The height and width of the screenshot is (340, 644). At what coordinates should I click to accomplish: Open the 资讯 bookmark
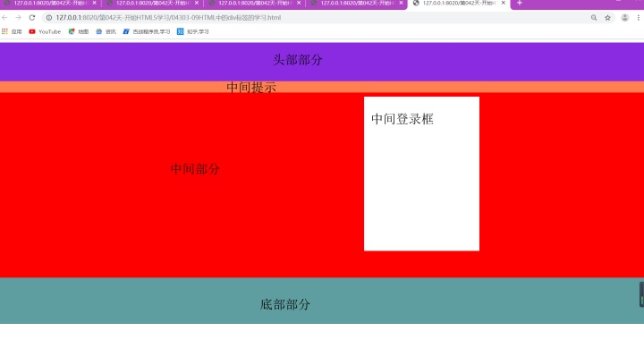click(106, 31)
